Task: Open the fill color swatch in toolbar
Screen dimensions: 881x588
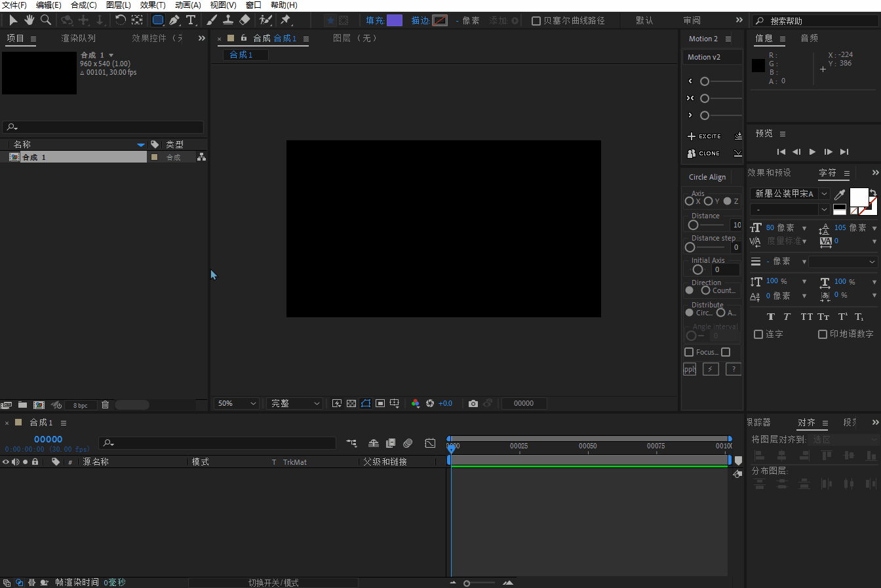Action: click(395, 20)
